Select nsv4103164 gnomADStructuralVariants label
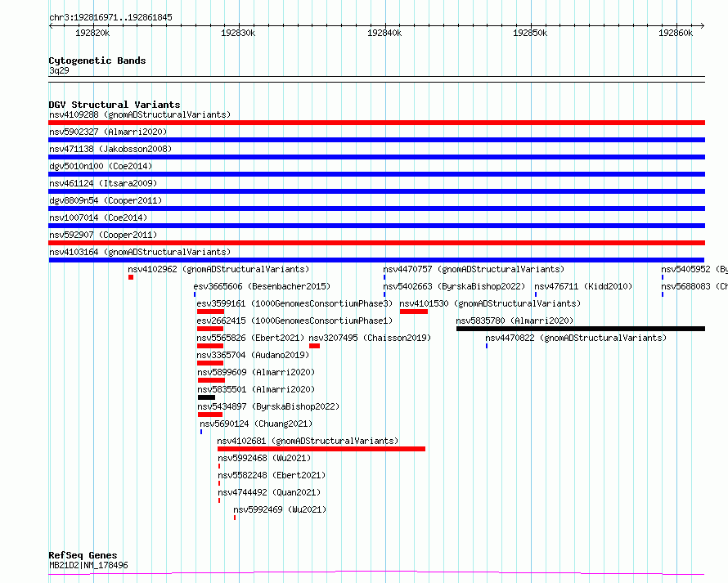Image resolution: width=728 pixels, height=583 pixels. coord(140,252)
